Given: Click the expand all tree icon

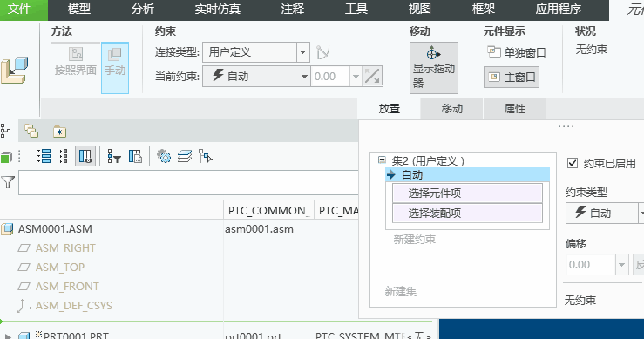Looking at the screenshot, I should coord(44,157).
